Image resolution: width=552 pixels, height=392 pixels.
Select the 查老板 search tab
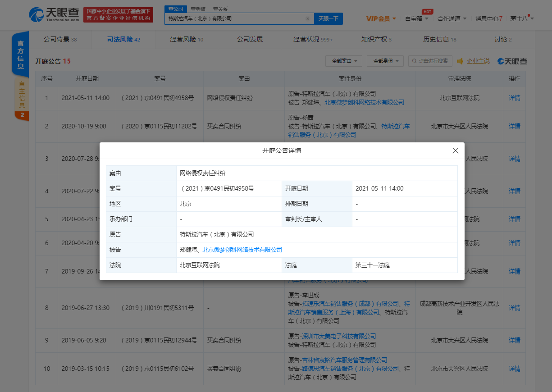(x=198, y=9)
